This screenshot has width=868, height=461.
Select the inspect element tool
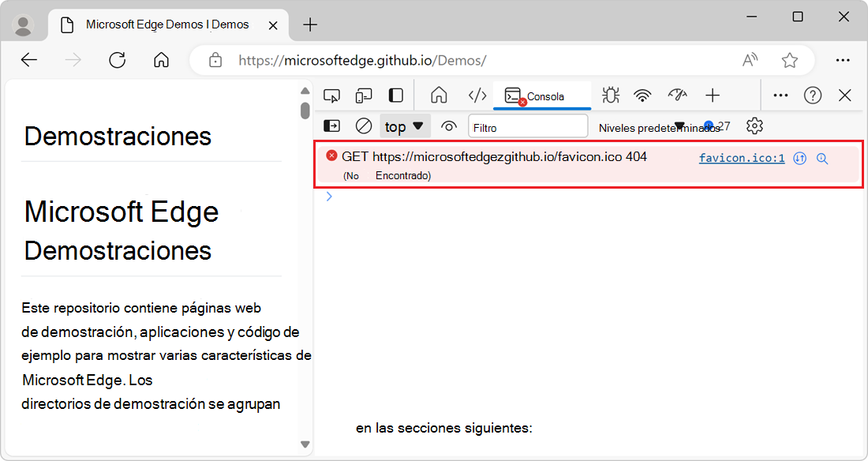pyautogui.click(x=331, y=95)
